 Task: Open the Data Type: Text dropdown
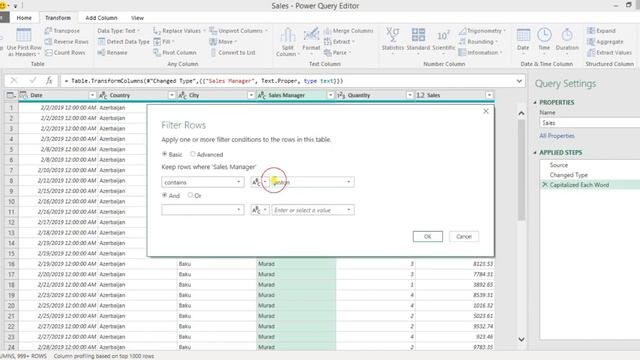coord(118,31)
